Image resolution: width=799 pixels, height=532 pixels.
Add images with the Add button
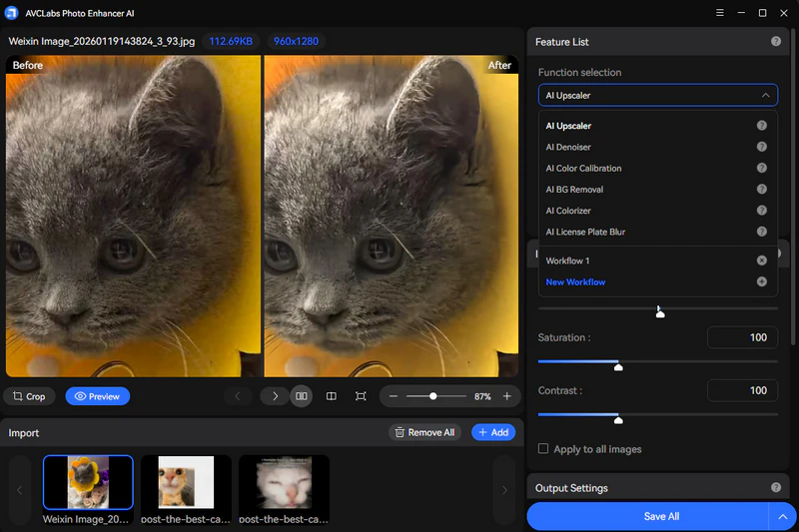coord(493,432)
